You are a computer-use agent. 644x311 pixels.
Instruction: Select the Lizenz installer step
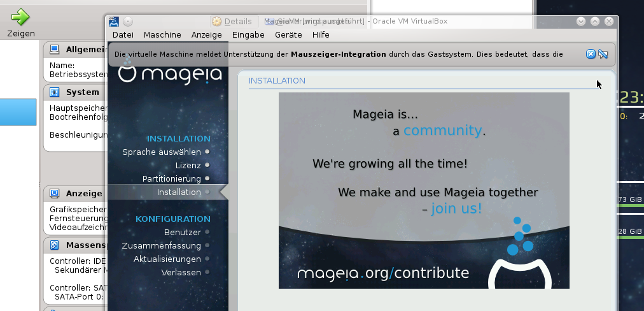point(193,165)
